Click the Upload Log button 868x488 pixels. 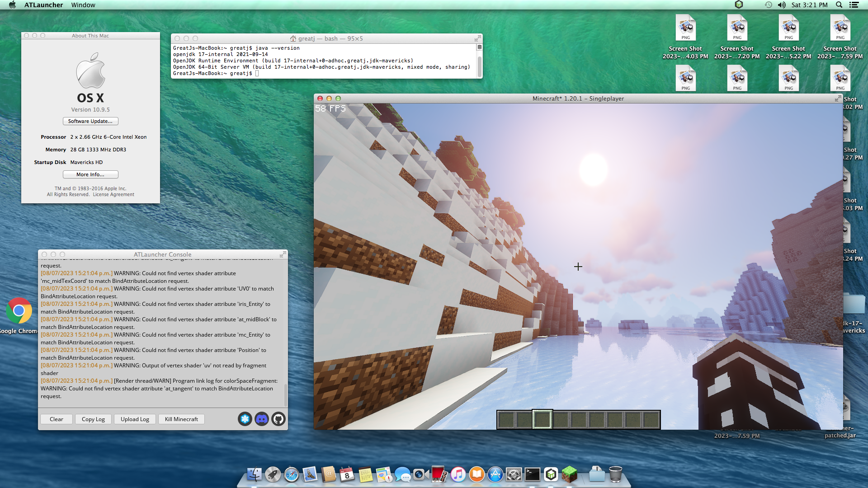click(135, 419)
